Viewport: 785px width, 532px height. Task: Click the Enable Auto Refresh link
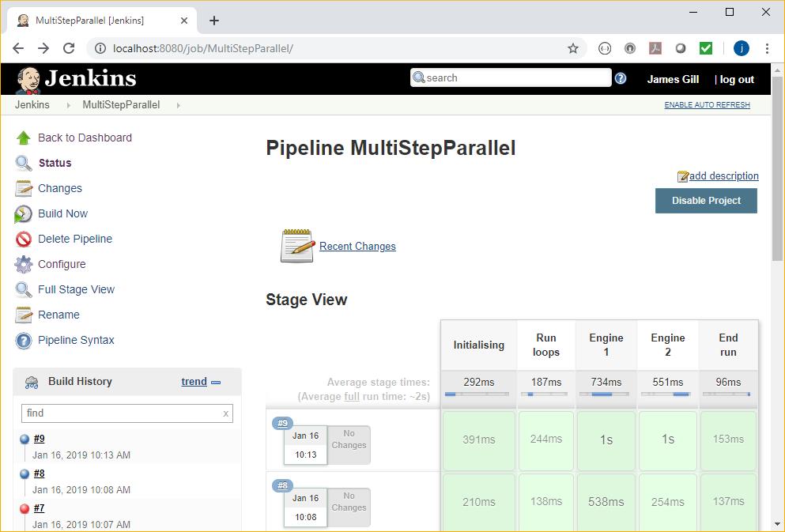click(x=707, y=105)
